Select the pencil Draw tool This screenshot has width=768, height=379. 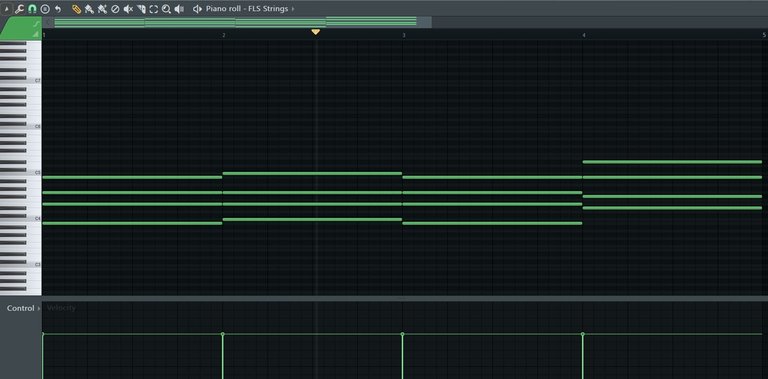tap(76, 9)
